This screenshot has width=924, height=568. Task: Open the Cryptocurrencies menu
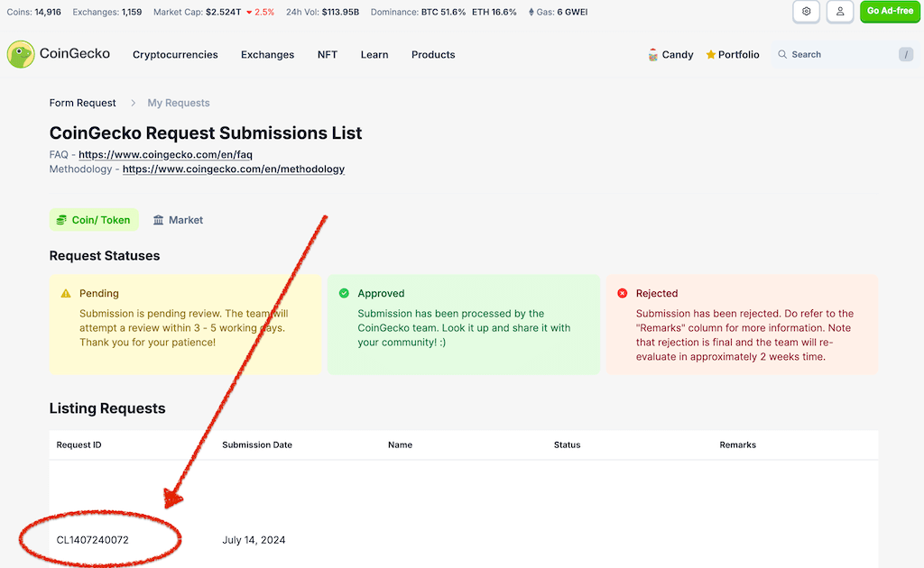click(175, 55)
